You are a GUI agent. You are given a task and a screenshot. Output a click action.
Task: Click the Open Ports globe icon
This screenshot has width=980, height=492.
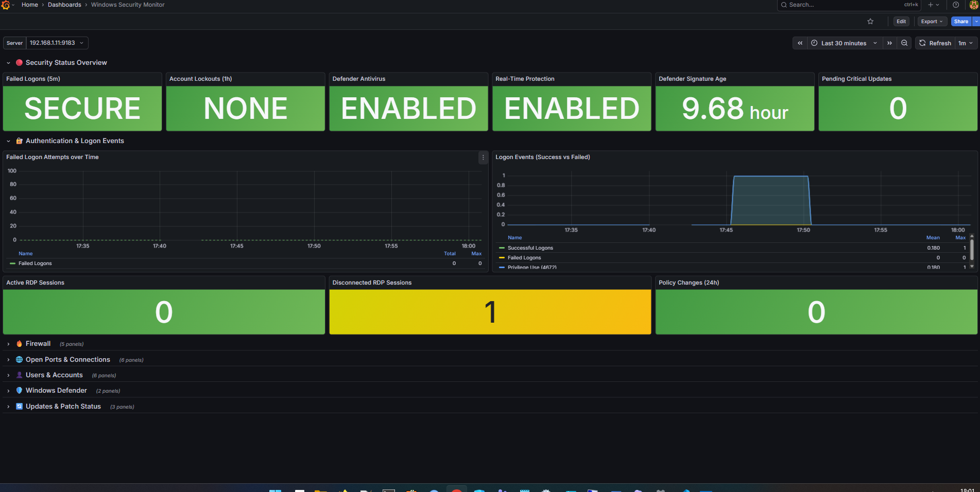19,360
